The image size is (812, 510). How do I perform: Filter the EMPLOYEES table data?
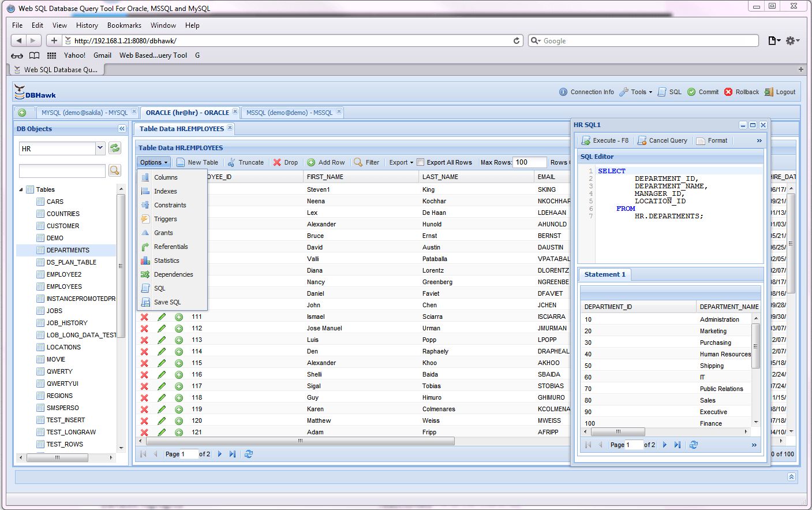click(366, 162)
